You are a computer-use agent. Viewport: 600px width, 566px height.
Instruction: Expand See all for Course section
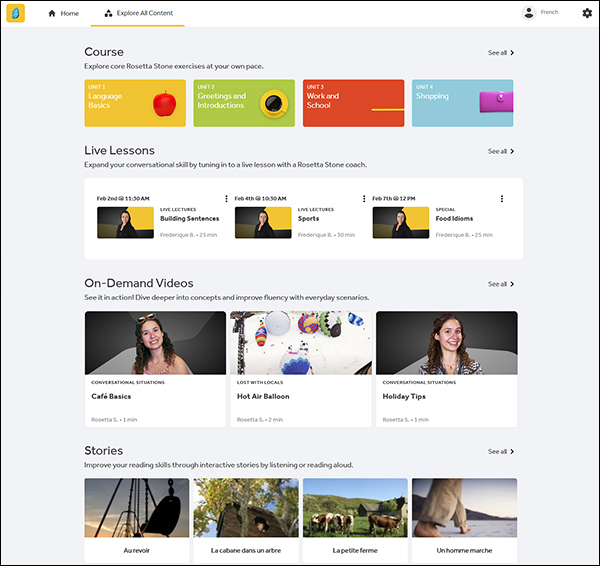[501, 53]
